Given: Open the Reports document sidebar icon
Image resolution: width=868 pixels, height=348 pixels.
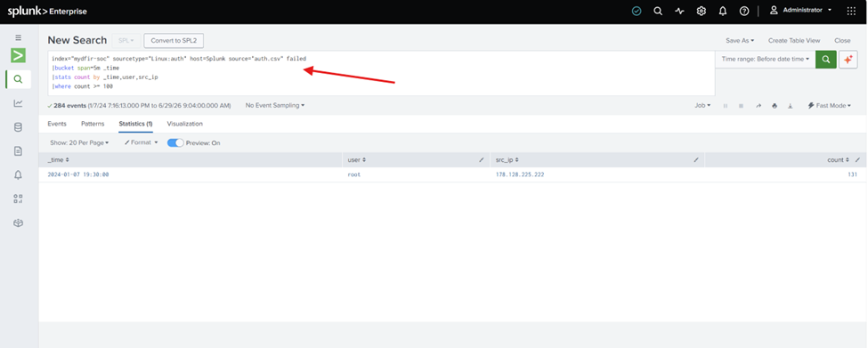Looking at the screenshot, I should tap(19, 151).
